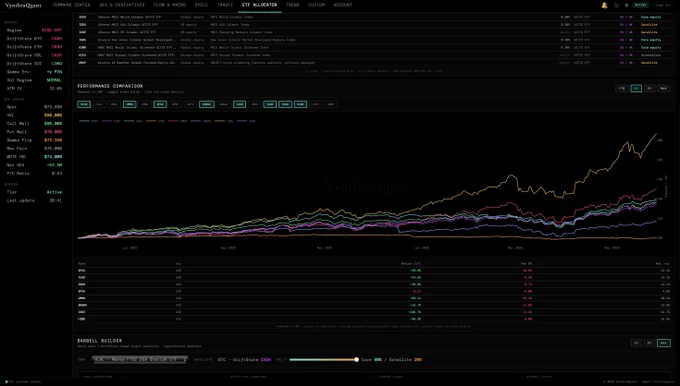Click the Regime RISK-OFF value in sidebar
Viewport: 680px width, 386px height.
52,30
